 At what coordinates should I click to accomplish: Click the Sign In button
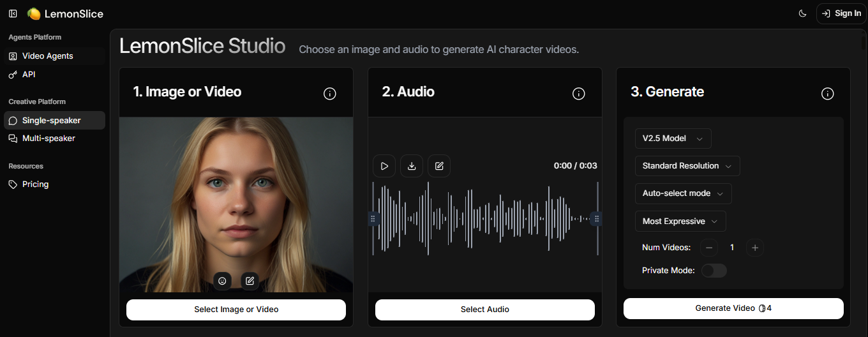point(841,13)
